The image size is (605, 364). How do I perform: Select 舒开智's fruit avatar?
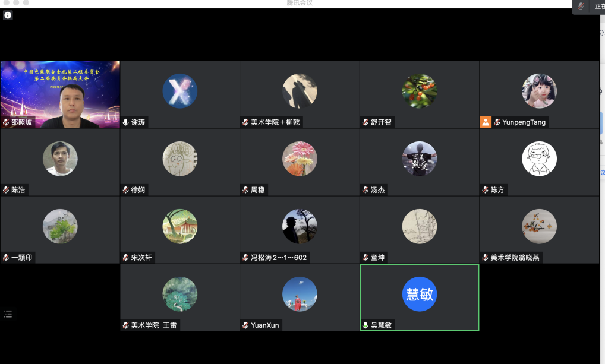pyautogui.click(x=419, y=91)
